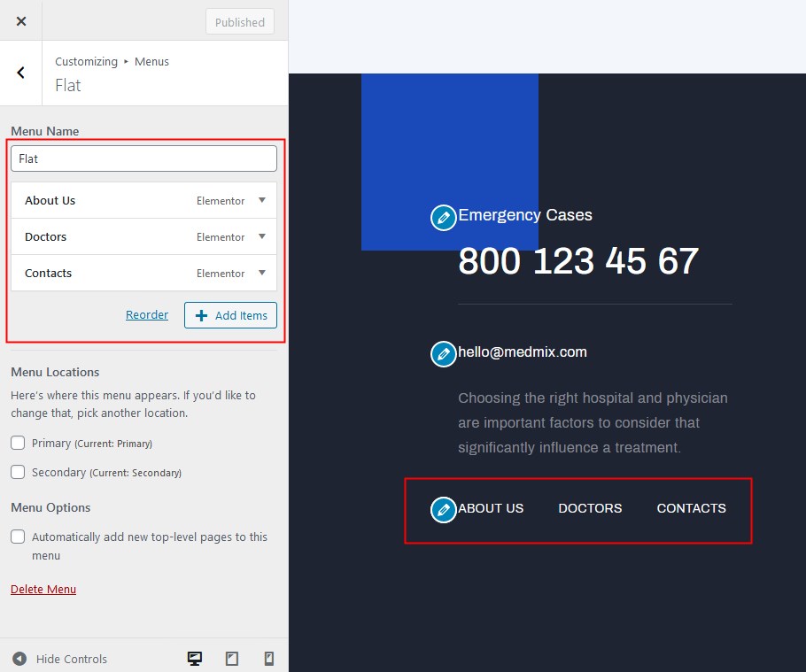Viewport: 806px width, 672px height.
Task: Edit the Menu Name field containing Flat
Action: (x=143, y=158)
